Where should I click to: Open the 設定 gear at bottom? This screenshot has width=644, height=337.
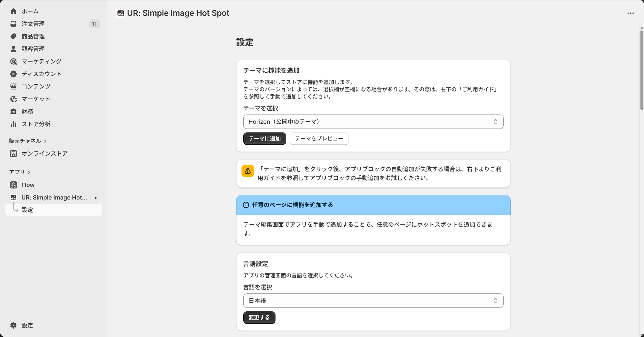(27, 325)
